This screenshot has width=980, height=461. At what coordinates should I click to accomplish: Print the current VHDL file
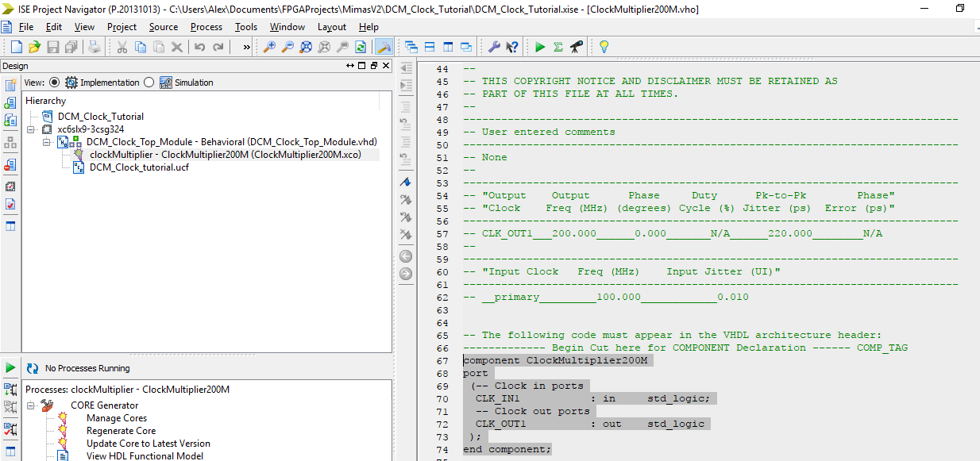pos(94,46)
